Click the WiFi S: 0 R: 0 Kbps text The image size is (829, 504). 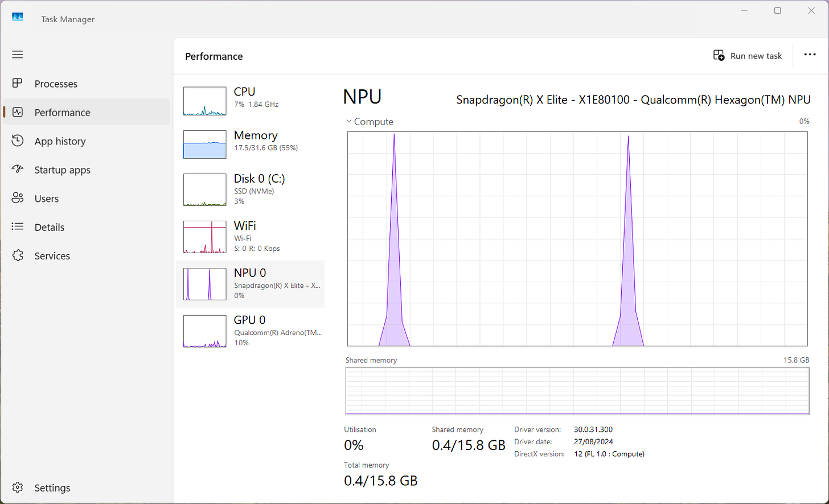coord(257,249)
